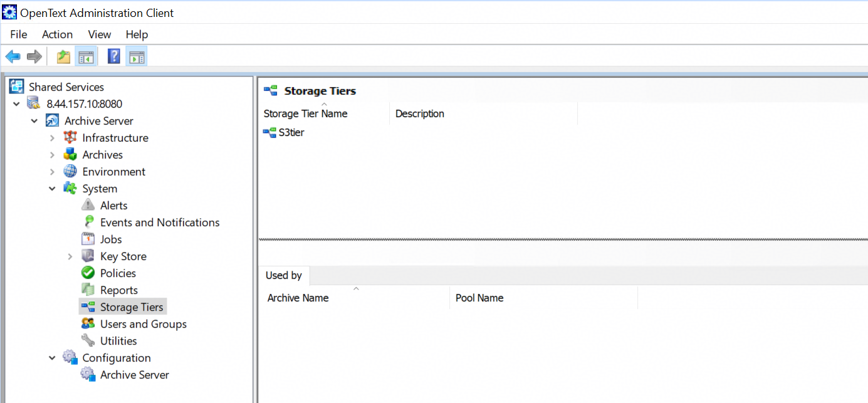Viewport: 868px width, 403px height.
Task: Click the Forward arrow toolbar icon
Action: point(34,57)
